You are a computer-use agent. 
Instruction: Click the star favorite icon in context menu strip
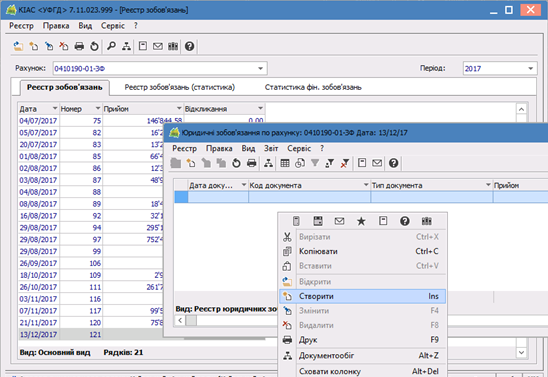point(361,221)
